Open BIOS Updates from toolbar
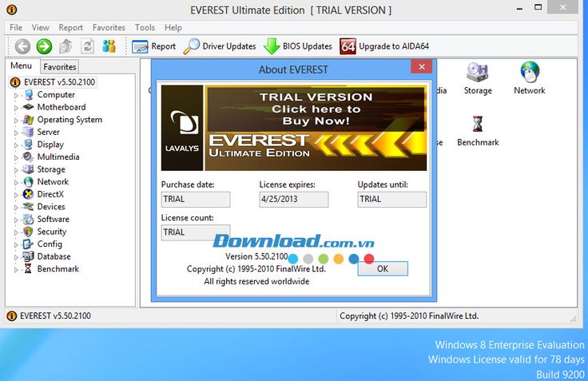Image resolution: width=588 pixels, height=381 pixels. point(298,46)
